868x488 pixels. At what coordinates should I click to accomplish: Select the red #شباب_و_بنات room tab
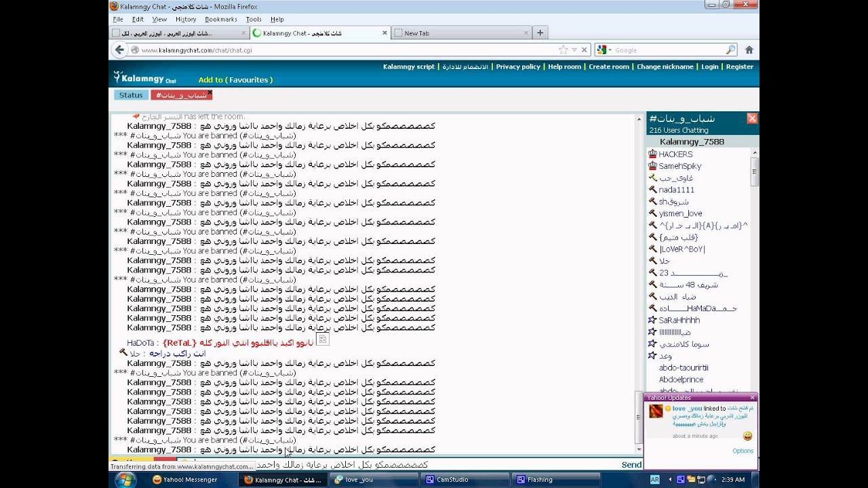(x=181, y=95)
